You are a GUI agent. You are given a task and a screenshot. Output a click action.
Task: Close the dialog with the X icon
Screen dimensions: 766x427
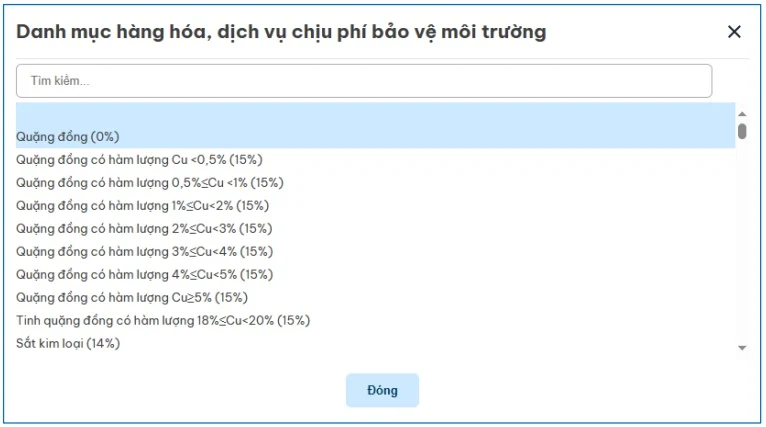(734, 32)
